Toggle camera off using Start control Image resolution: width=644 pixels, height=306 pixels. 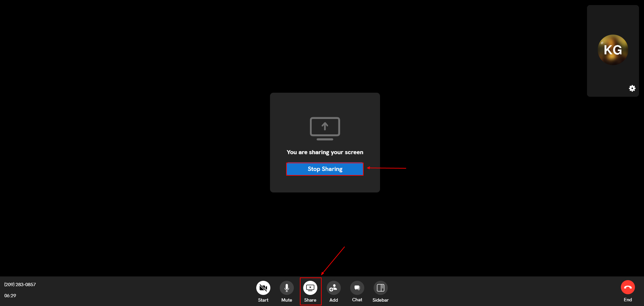[263, 288]
